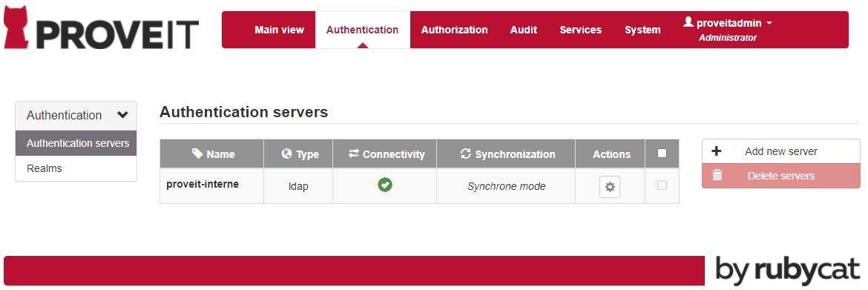This screenshot has height=290, width=868.
Task: Click the PROVEIT cat logo
Action: [15, 27]
